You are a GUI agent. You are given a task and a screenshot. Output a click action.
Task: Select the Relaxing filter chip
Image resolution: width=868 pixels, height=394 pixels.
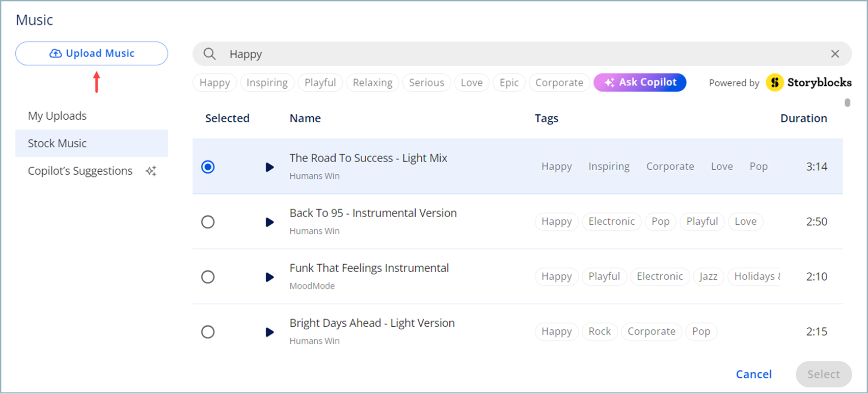click(372, 83)
